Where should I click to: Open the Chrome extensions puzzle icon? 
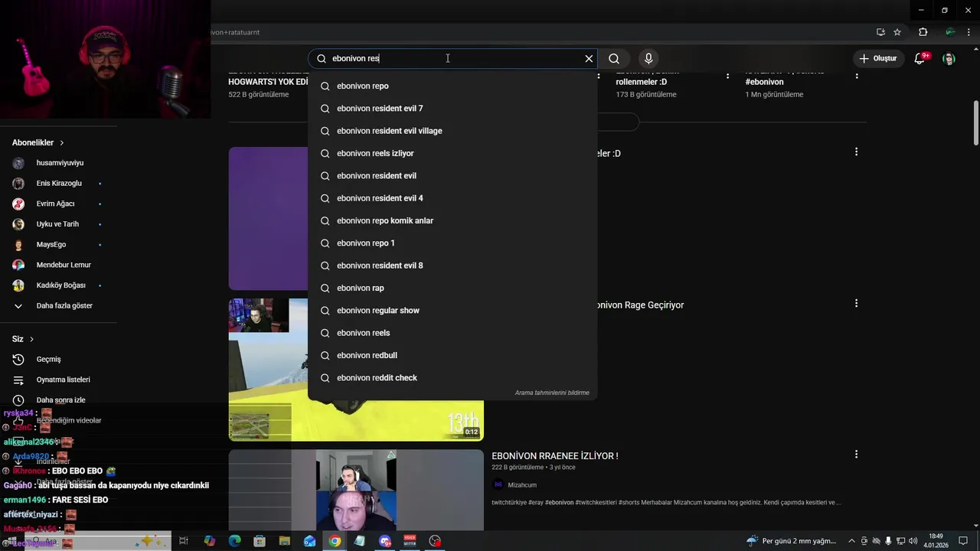[923, 32]
